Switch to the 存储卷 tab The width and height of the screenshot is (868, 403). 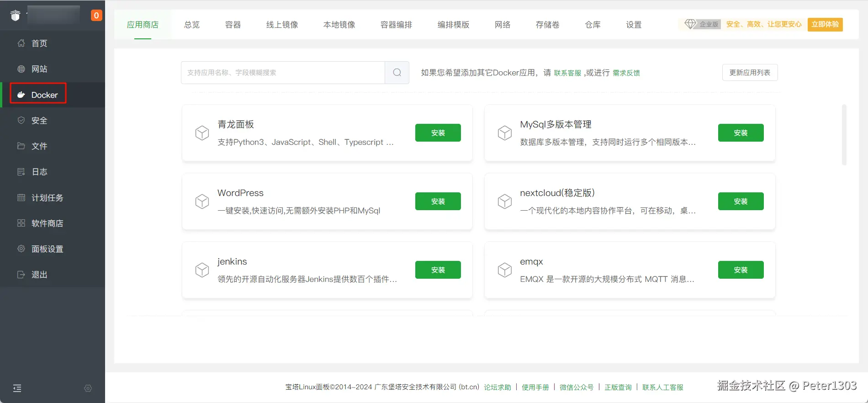tap(548, 25)
